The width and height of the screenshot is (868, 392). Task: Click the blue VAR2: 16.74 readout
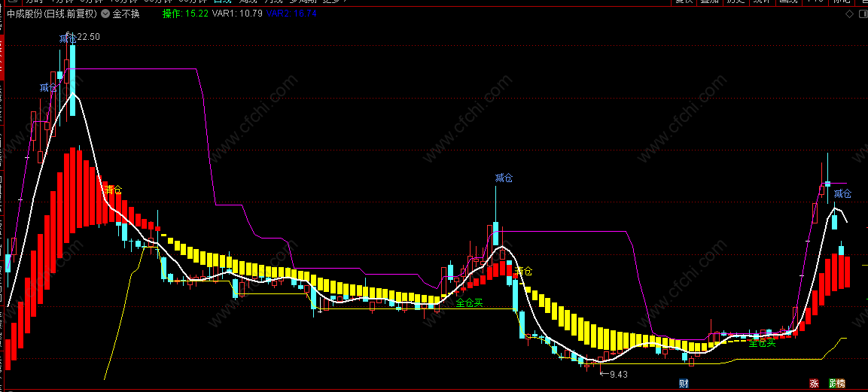[291, 14]
